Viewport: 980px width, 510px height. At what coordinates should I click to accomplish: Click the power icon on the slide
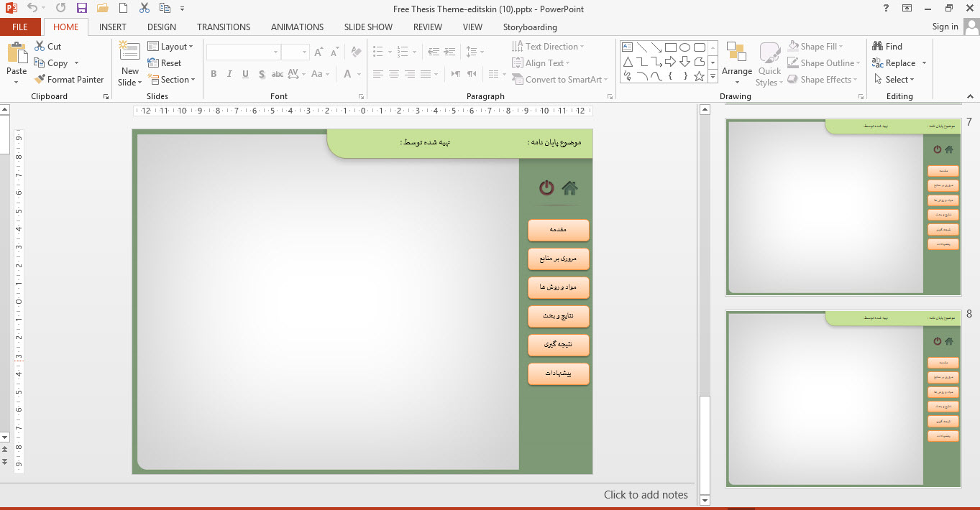pos(546,188)
